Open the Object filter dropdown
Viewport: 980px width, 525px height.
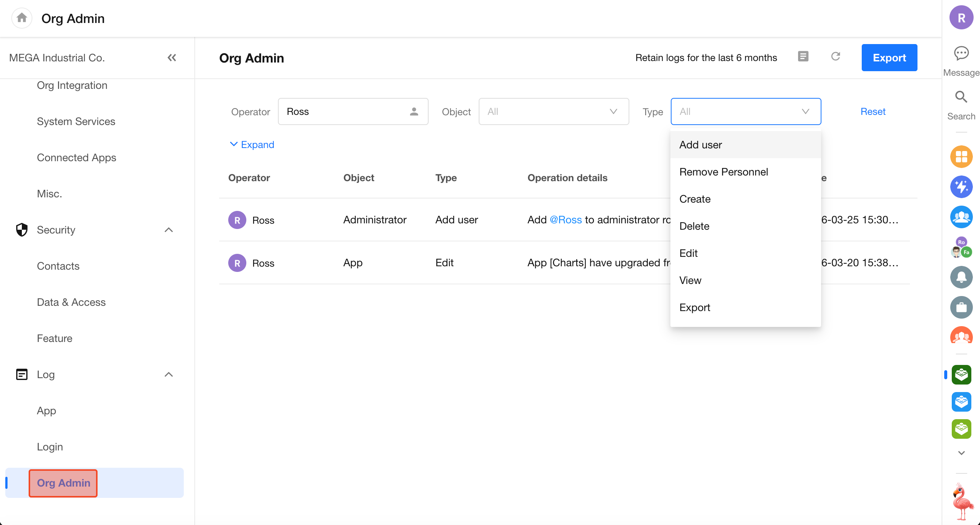click(x=554, y=111)
